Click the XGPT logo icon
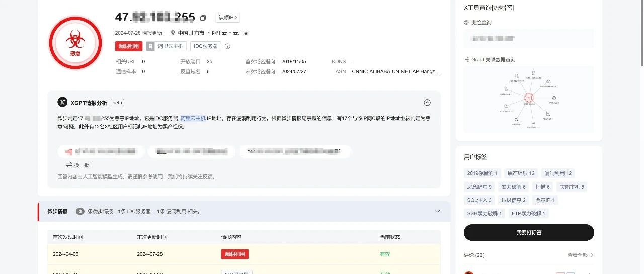 [62, 102]
